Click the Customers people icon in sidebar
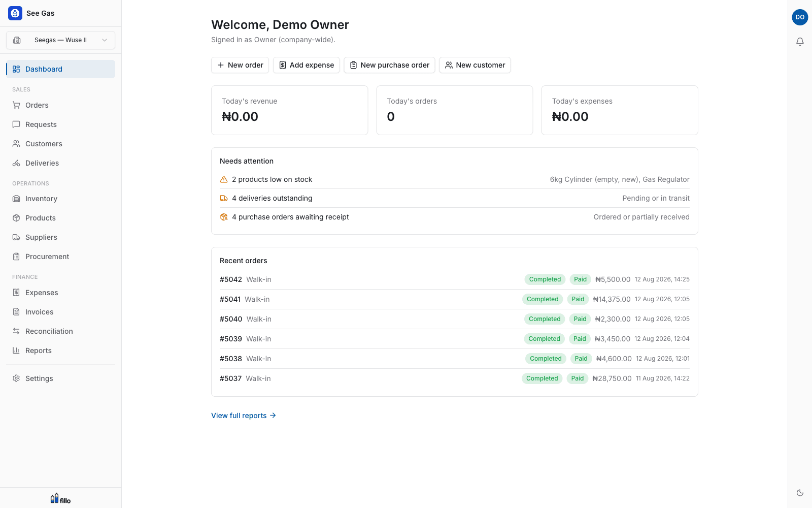Screen dimensions: 812x508 click(x=16, y=144)
